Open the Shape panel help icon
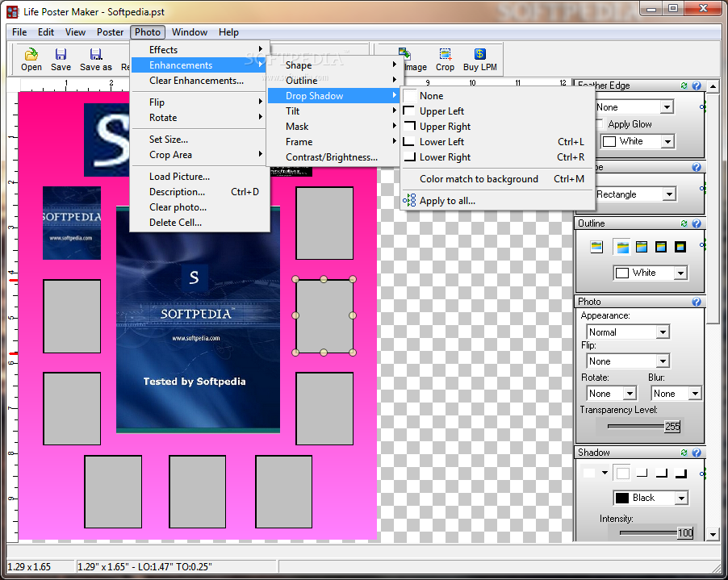728x580 pixels. 697,167
